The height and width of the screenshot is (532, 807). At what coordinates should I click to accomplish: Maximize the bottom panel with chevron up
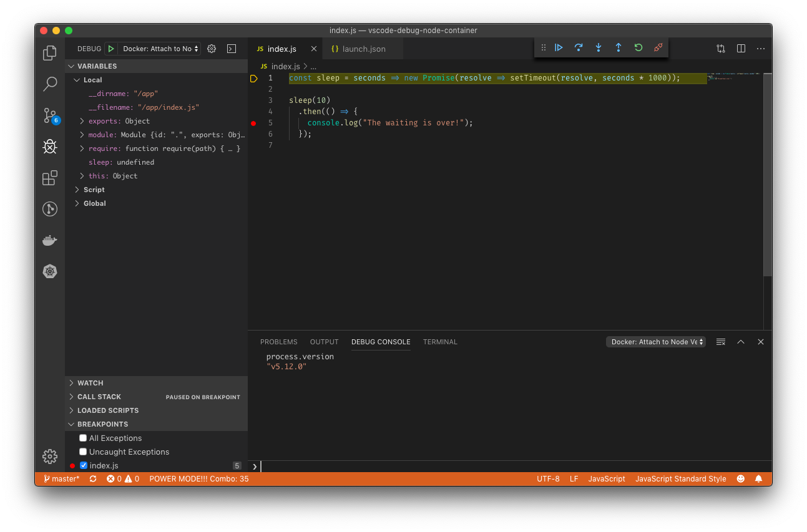[741, 342]
